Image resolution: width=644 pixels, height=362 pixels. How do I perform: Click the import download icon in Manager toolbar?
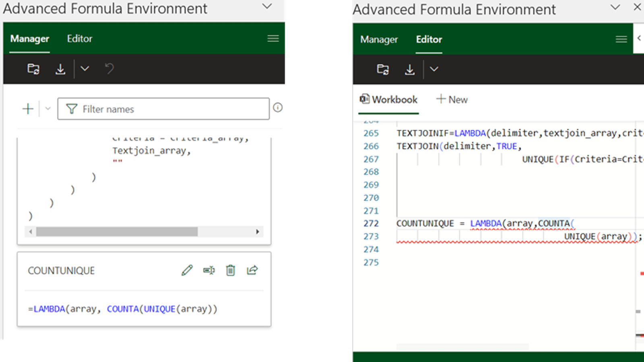click(x=60, y=69)
